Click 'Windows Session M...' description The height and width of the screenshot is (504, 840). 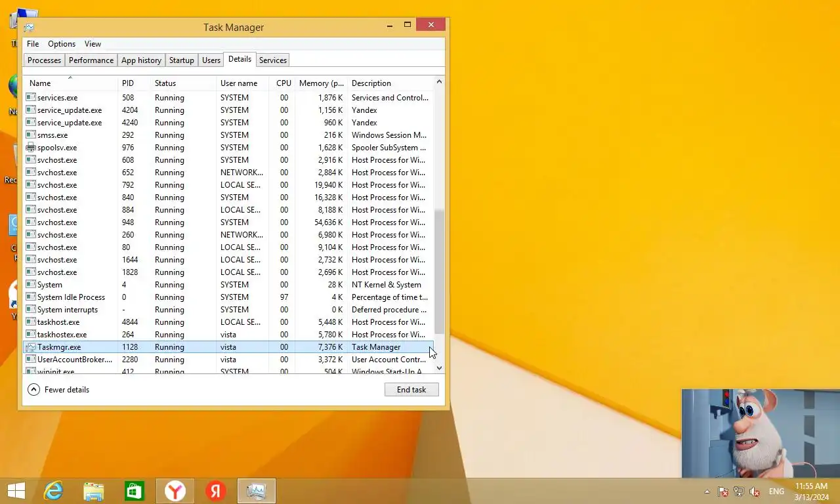pos(389,135)
